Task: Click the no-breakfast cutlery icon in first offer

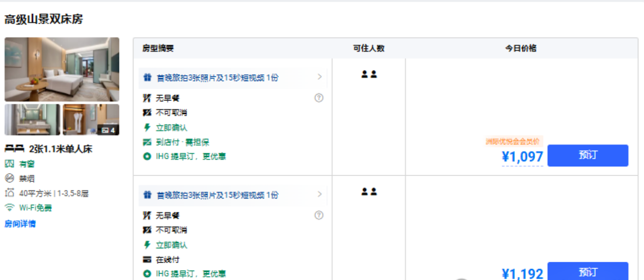Action: click(x=147, y=98)
